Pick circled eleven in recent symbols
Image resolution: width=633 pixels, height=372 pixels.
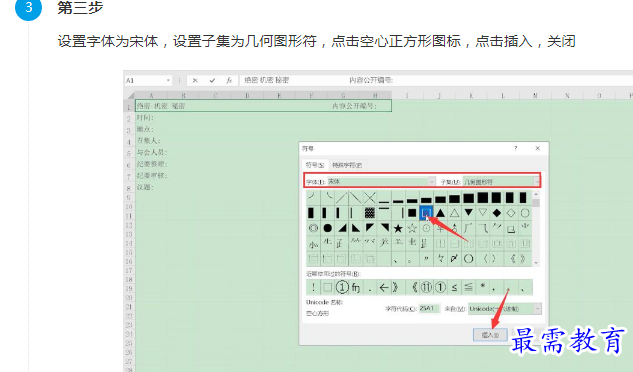click(426, 287)
